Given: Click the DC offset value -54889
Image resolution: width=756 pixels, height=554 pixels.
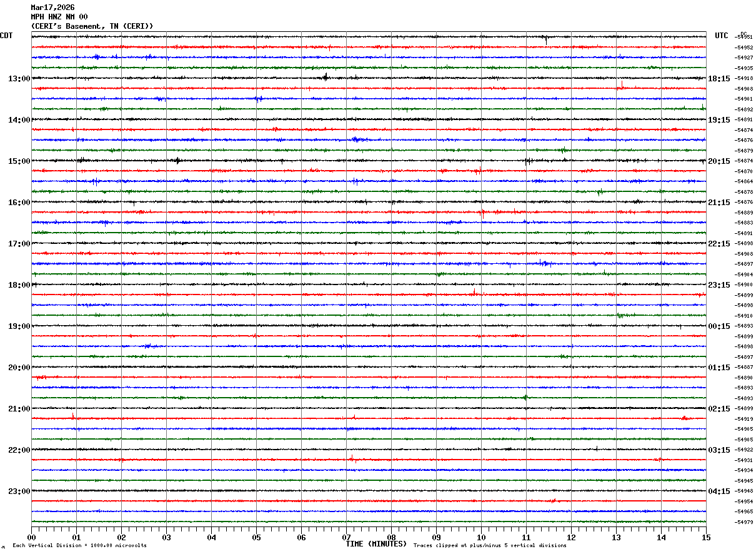Looking at the screenshot, I should [x=744, y=213].
